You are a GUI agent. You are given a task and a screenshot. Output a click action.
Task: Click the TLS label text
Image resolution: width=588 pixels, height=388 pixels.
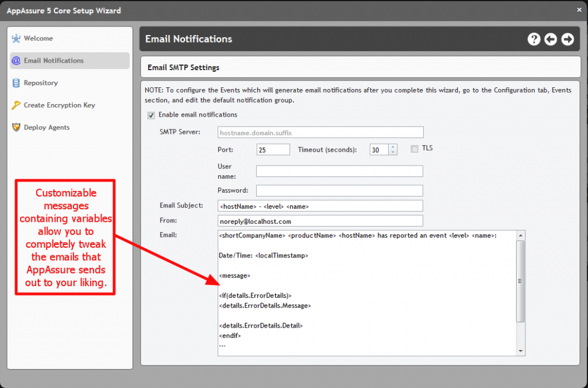(427, 148)
